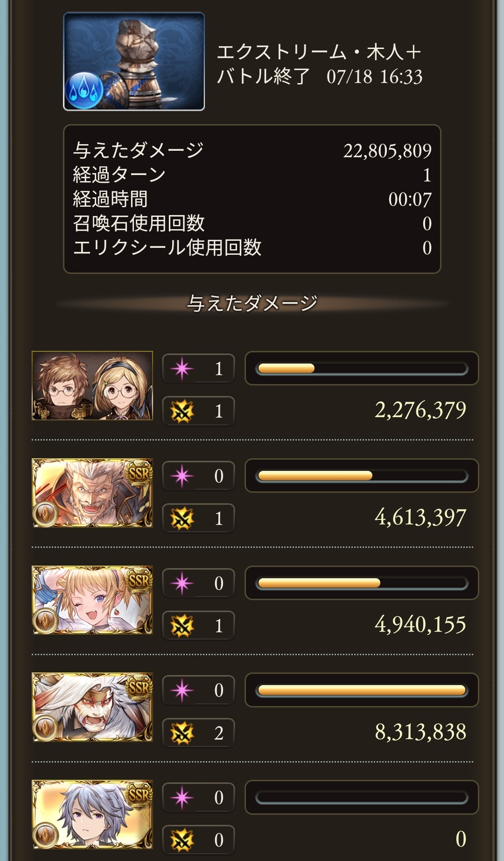Screen dimensions: 504x861
Task: Select the blonde winking girl SSR portrait
Action: pyautogui.click(x=92, y=600)
